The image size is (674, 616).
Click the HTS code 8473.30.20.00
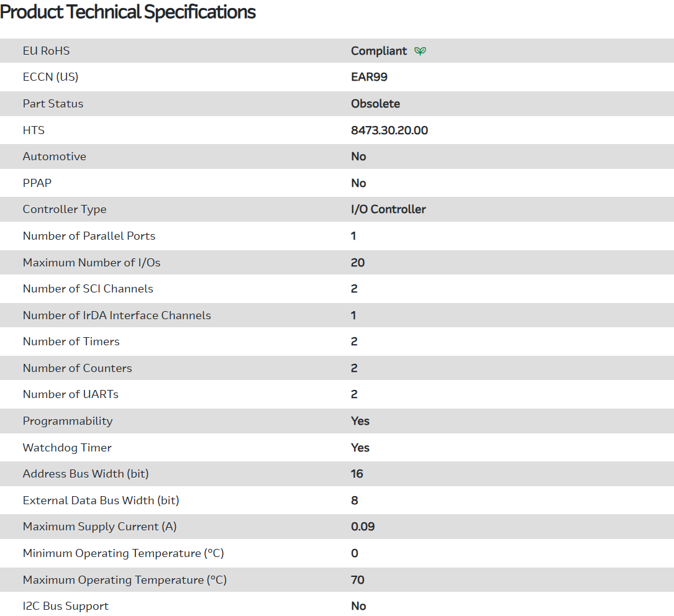(x=389, y=130)
